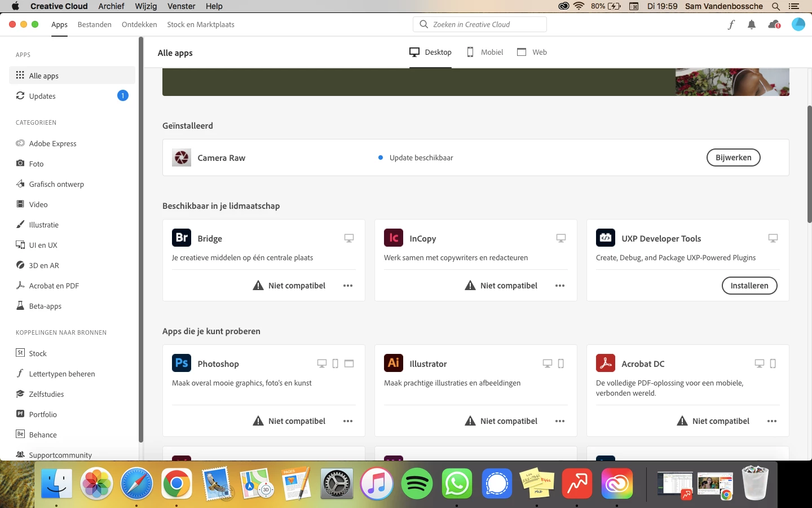
Task: Click the Bridge app icon
Action: 182,238
